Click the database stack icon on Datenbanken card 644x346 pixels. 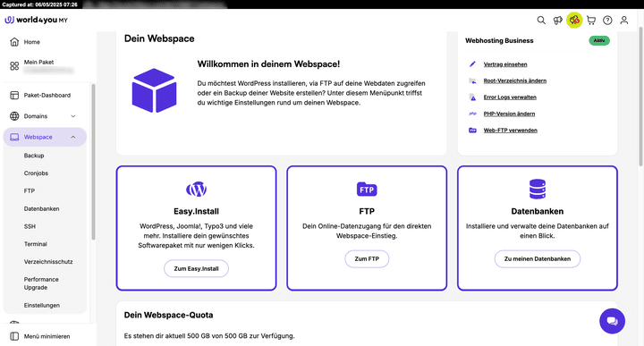click(538, 190)
